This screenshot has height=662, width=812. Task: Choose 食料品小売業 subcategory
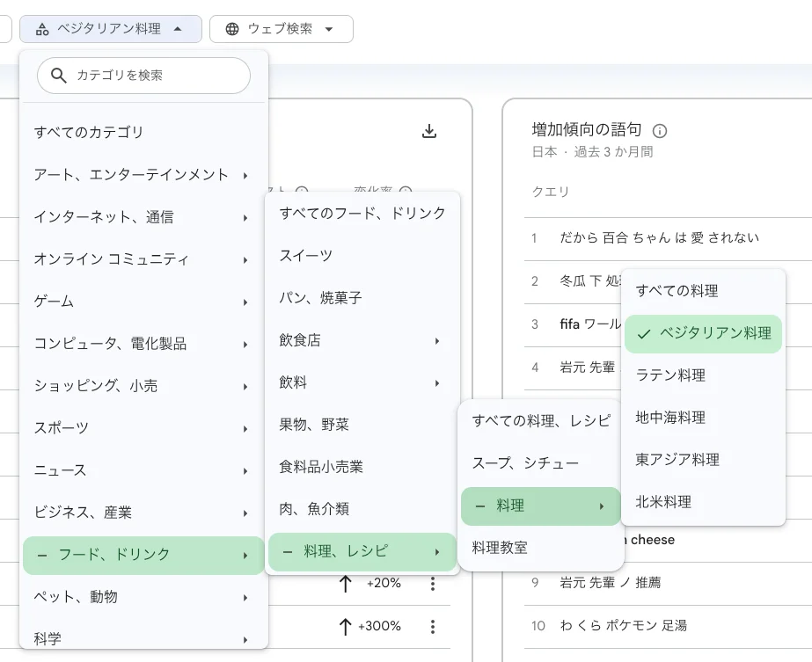pos(362,468)
